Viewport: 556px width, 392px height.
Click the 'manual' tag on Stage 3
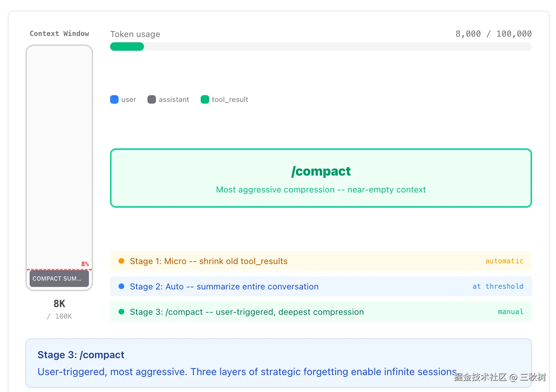(510, 312)
